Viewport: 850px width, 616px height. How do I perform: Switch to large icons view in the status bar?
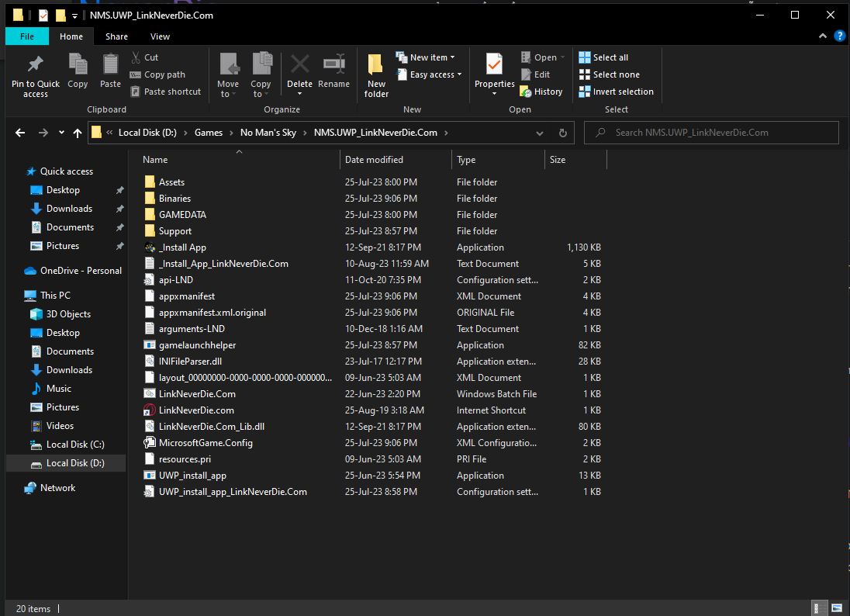(837, 608)
